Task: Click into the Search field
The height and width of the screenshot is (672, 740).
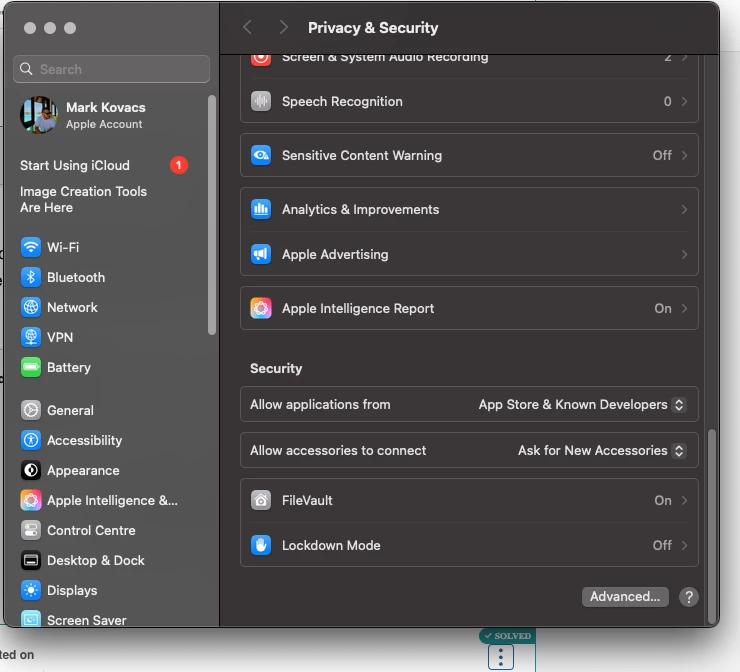Action: (111, 69)
